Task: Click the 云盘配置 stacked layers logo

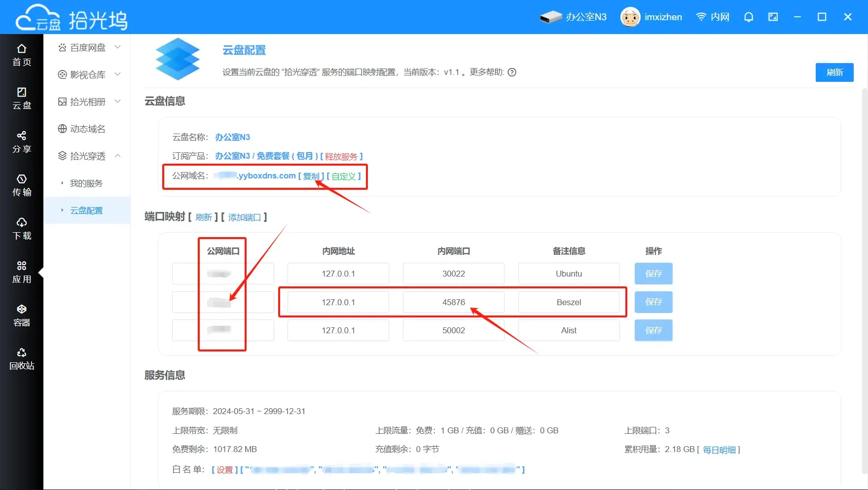Action: [178, 59]
